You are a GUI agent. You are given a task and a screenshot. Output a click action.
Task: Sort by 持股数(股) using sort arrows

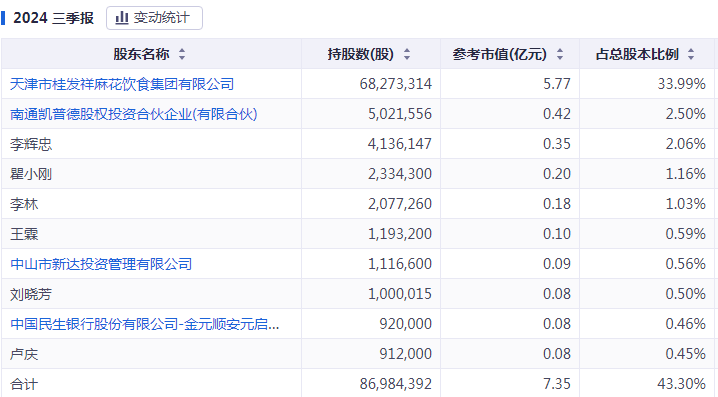pos(407,54)
